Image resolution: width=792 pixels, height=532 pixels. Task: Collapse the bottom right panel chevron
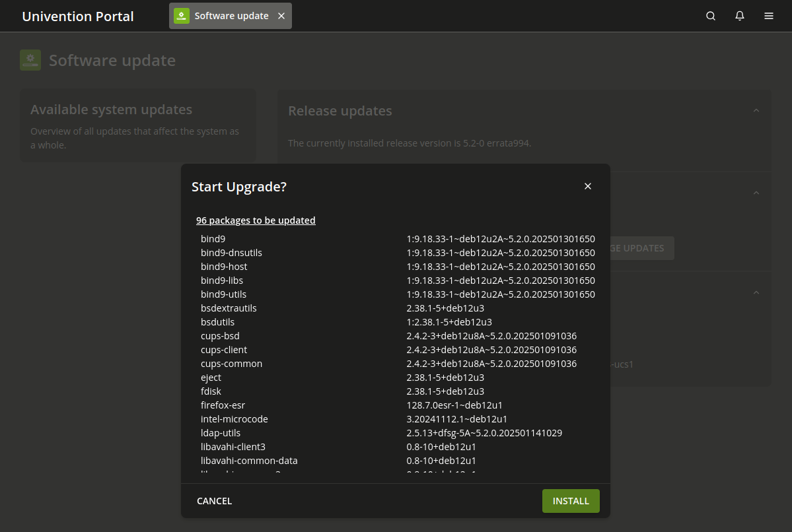pyautogui.click(x=756, y=292)
